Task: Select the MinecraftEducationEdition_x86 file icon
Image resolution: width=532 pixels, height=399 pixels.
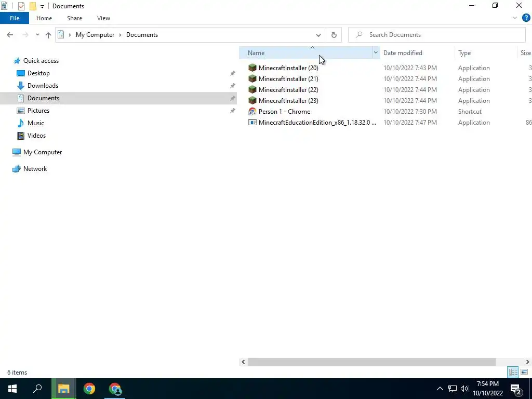Action: pyautogui.click(x=252, y=123)
